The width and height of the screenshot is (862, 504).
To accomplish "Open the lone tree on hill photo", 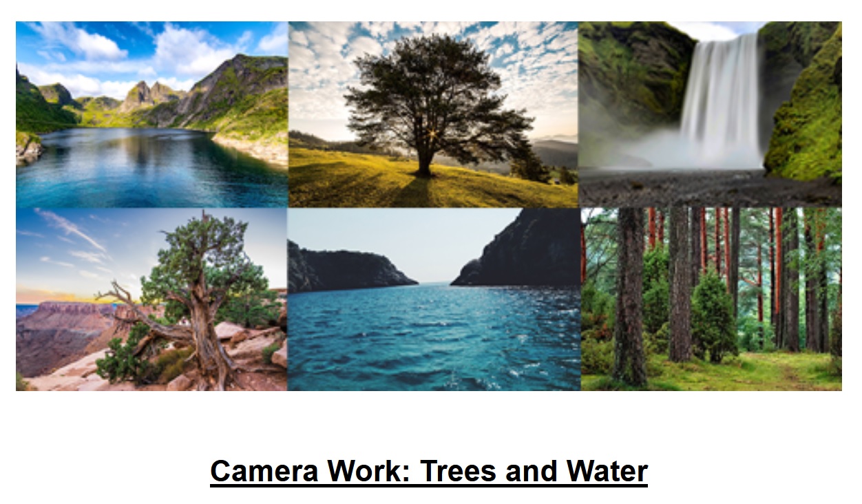I will point(433,114).
